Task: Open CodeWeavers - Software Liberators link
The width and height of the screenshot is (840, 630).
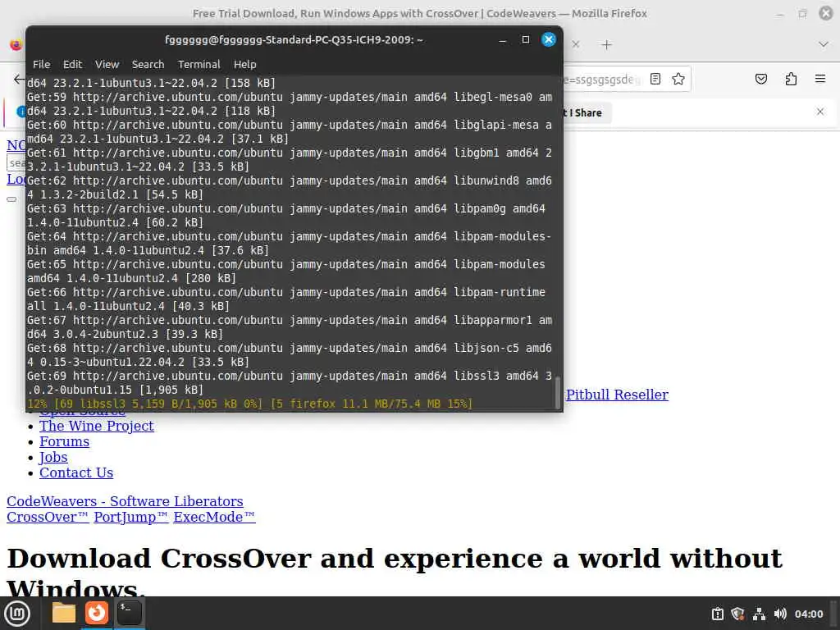Action: [125, 501]
